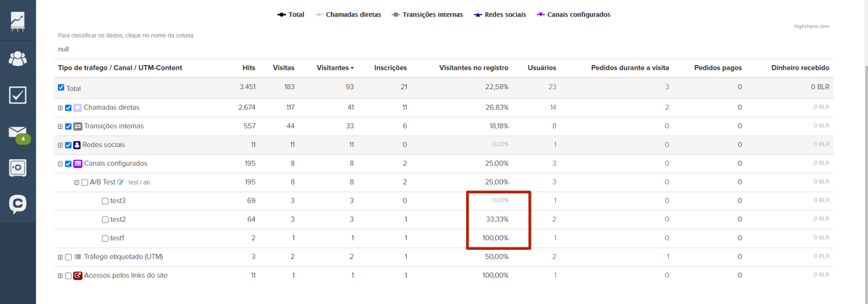
Task: Open the safe vault sidebar icon
Action: [x=17, y=168]
